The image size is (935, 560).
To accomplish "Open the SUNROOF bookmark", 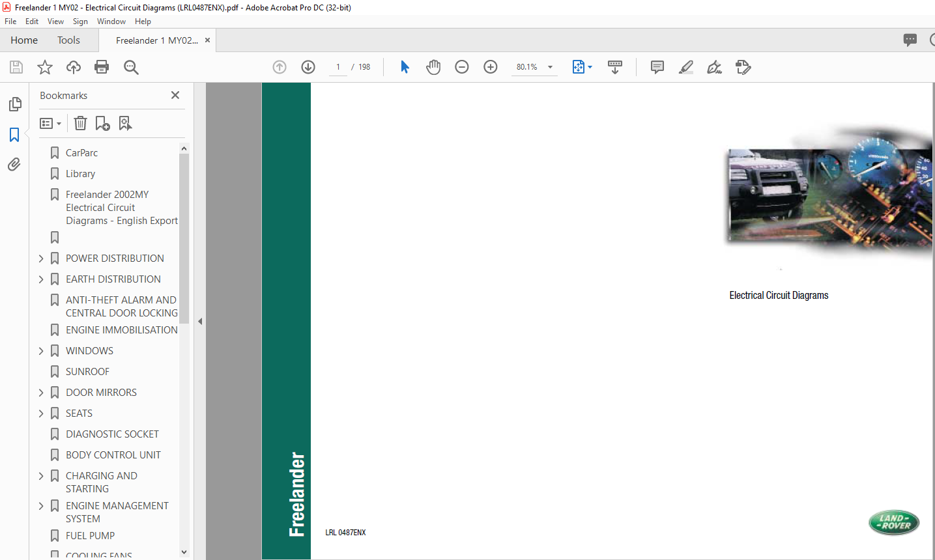I will 87,372.
